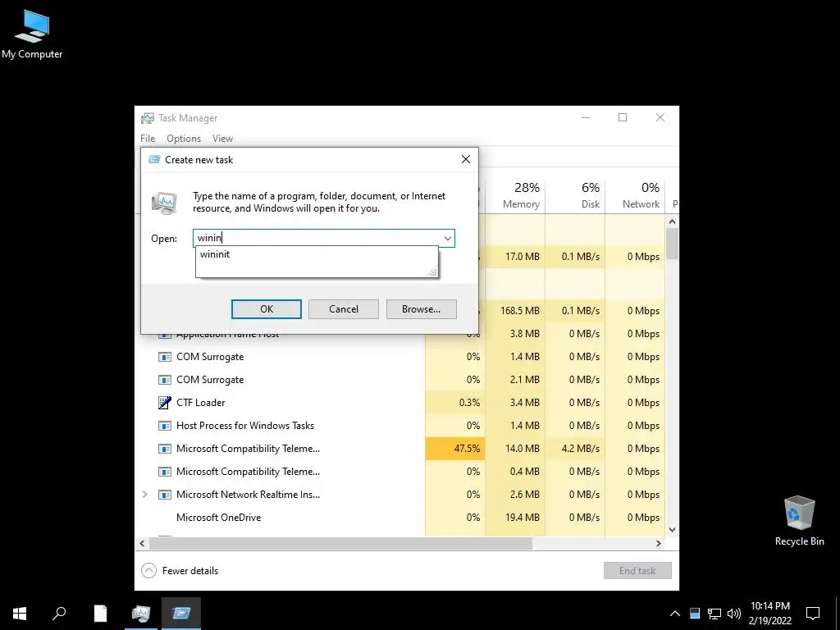This screenshot has height=630, width=840.
Task: Click the vertical scrollbar thumb
Action: [673, 244]
